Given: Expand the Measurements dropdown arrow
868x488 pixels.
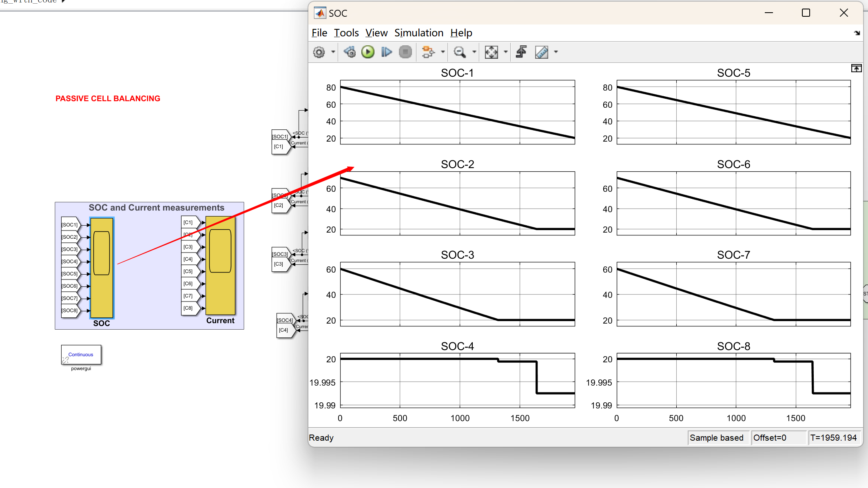Looking at the screenshot, I should click(x=556, y=52).
